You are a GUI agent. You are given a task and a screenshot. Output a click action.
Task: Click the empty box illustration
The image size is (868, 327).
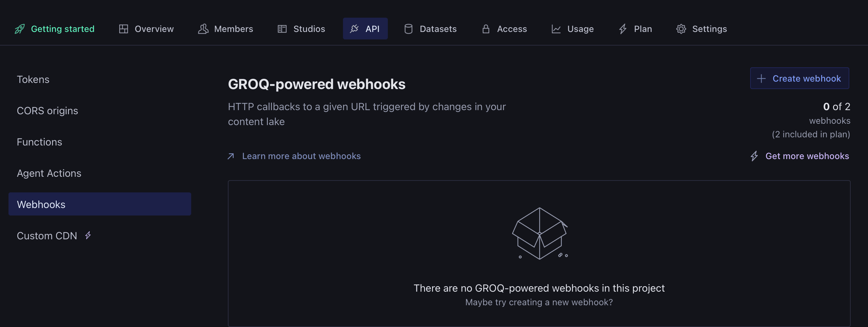tap(540, 234)
